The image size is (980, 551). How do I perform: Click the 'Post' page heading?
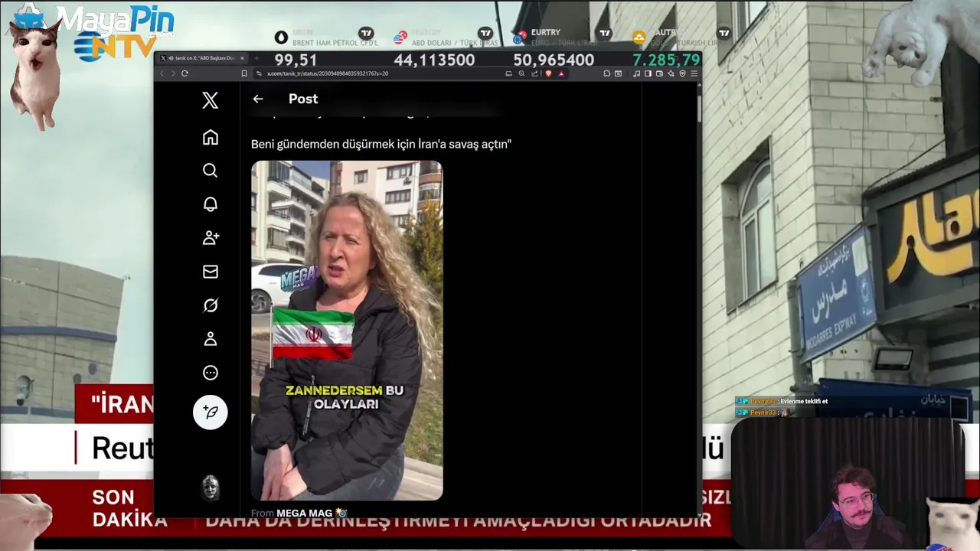[303, 99]
